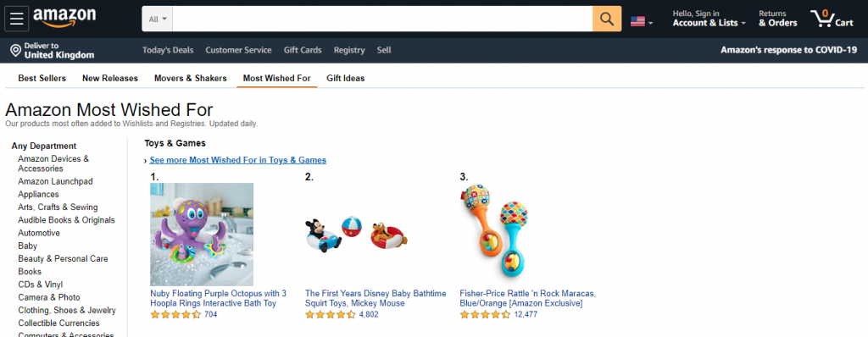Open Today's Deals in navigation bar
Screen dimensions: 868x337
(x=168, y=50)
